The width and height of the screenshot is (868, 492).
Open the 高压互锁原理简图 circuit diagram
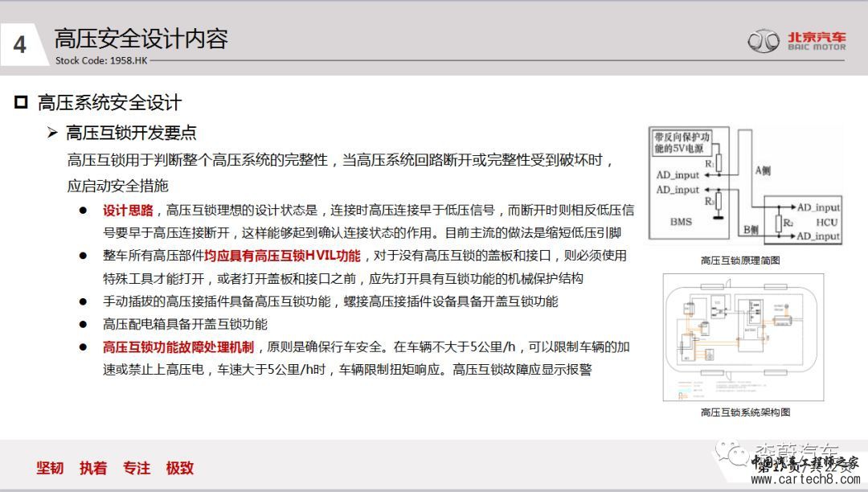pyautogui.click(x=745, y=187)
